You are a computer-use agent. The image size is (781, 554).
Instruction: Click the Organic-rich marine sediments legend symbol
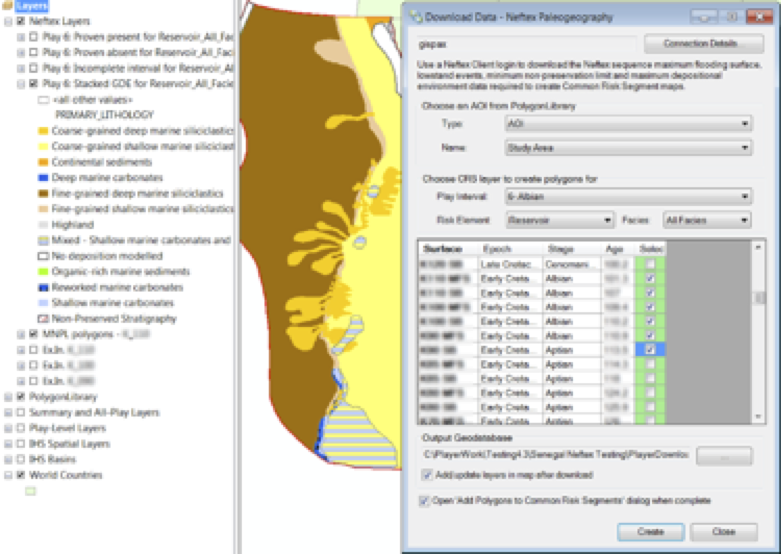click(x=43, y=272)
